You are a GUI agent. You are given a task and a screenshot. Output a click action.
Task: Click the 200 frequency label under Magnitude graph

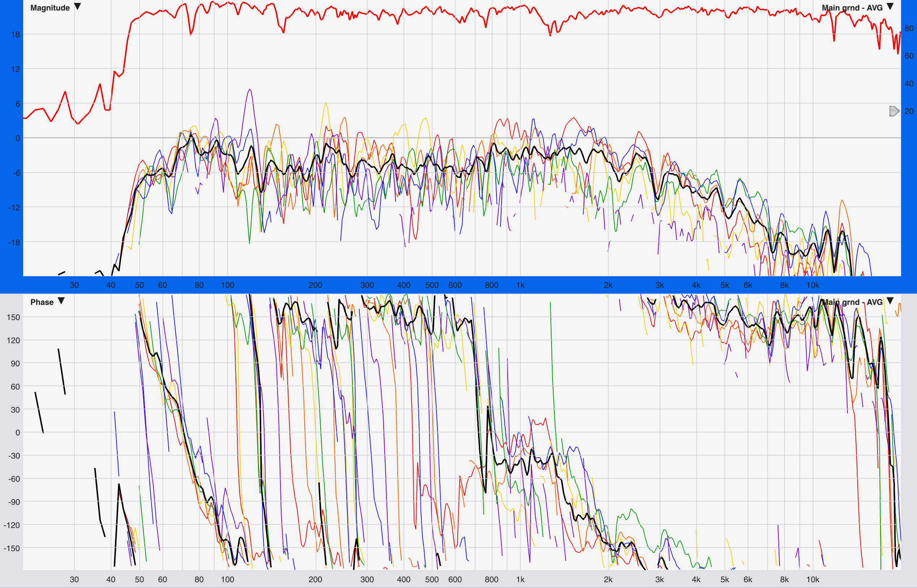pyautogui.click(x=315, y=285)
